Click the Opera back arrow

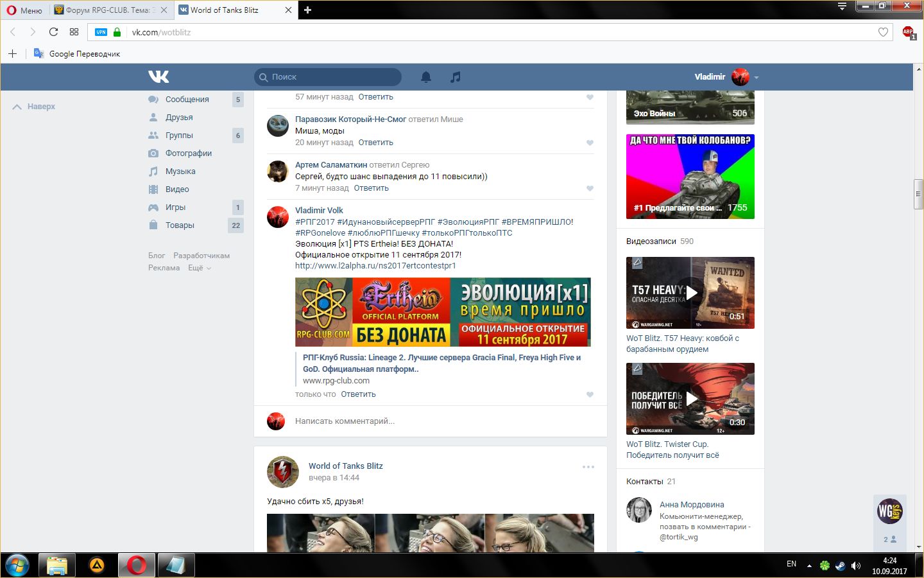(13, 32)
